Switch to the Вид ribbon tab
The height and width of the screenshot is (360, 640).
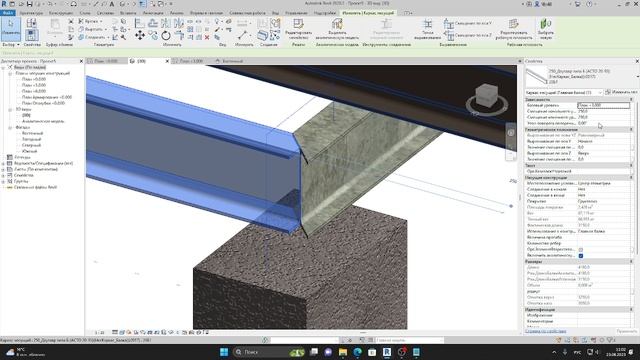pos(275,13)
